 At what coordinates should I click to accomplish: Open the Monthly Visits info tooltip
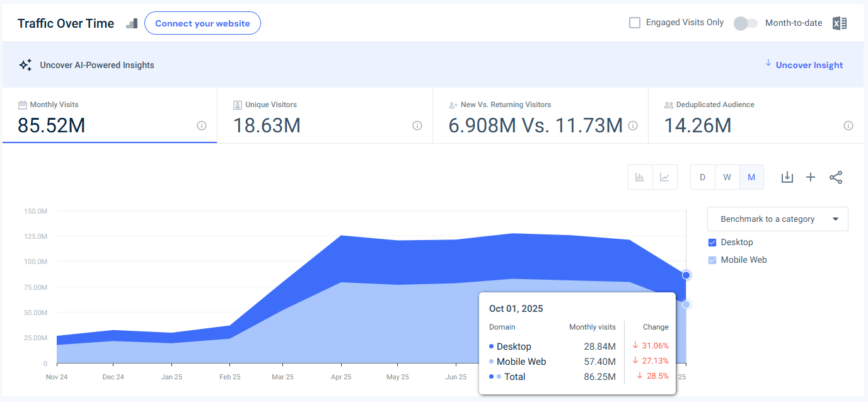(x=201, y=126)
